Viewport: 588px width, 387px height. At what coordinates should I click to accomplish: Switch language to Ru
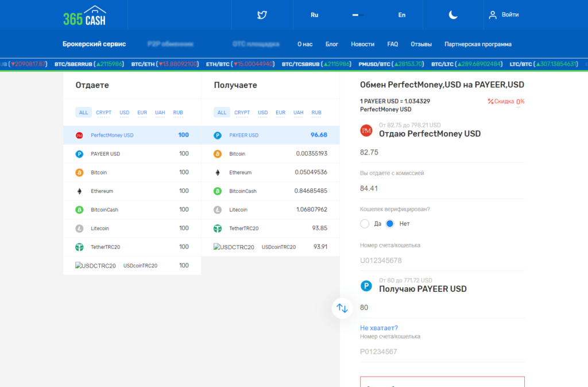314,15
